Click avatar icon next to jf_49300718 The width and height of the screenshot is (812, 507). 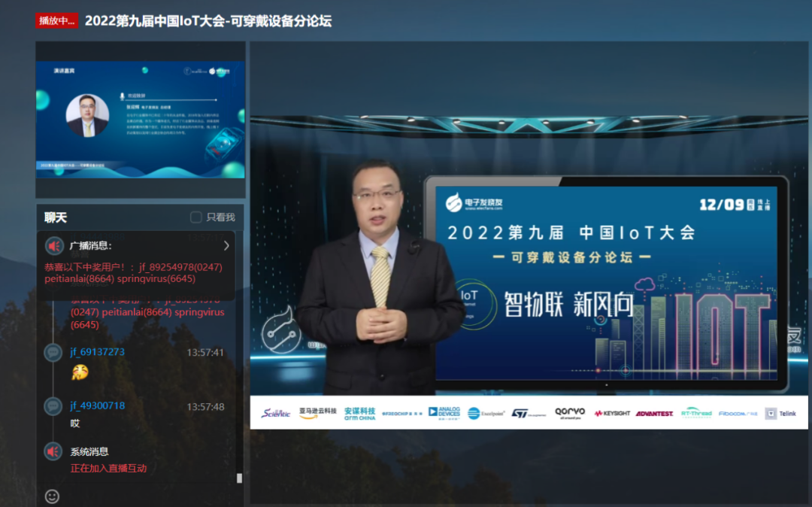pos(53,406)
